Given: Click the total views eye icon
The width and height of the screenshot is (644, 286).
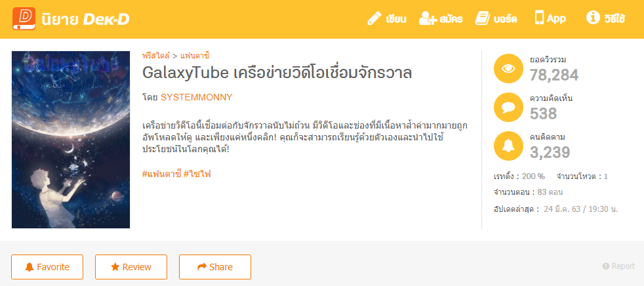Looking at the screenshot, I should tap(508, 68).
